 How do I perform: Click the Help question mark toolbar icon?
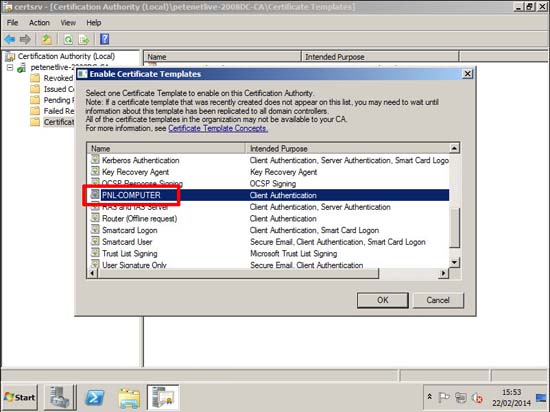pyautogui.click(x=105, y=39)
